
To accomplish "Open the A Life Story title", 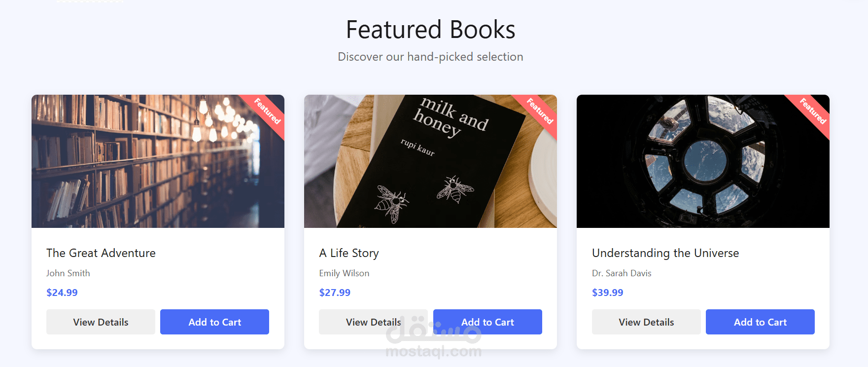I will point(349,253).
